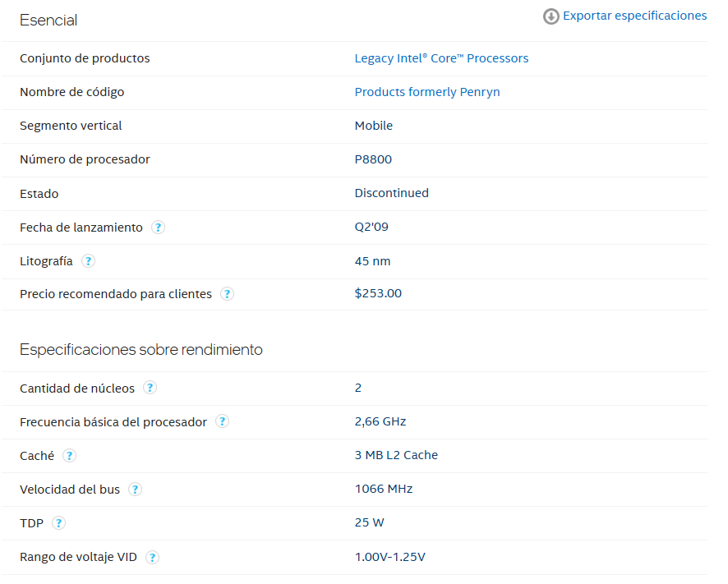
Task: Open help for Rango de voltaje VID
Action: 153,557
